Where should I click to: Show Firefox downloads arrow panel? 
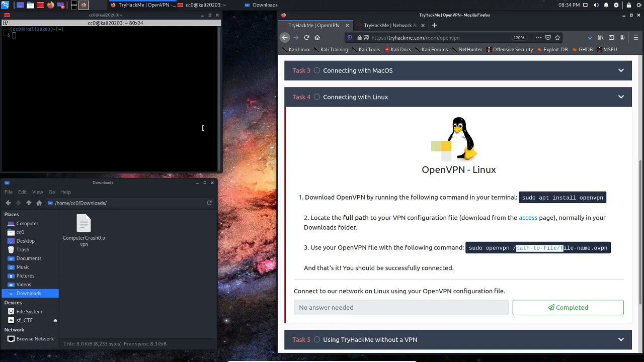pos(590,38)
